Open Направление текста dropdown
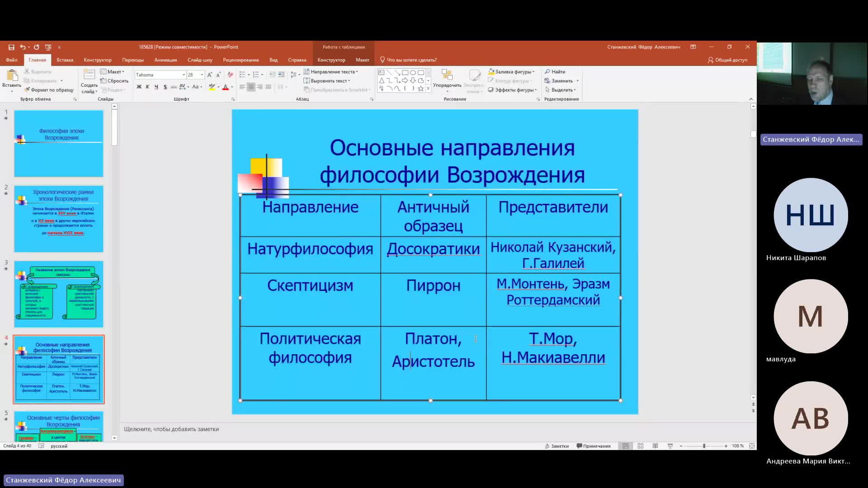 coord(331,72)
